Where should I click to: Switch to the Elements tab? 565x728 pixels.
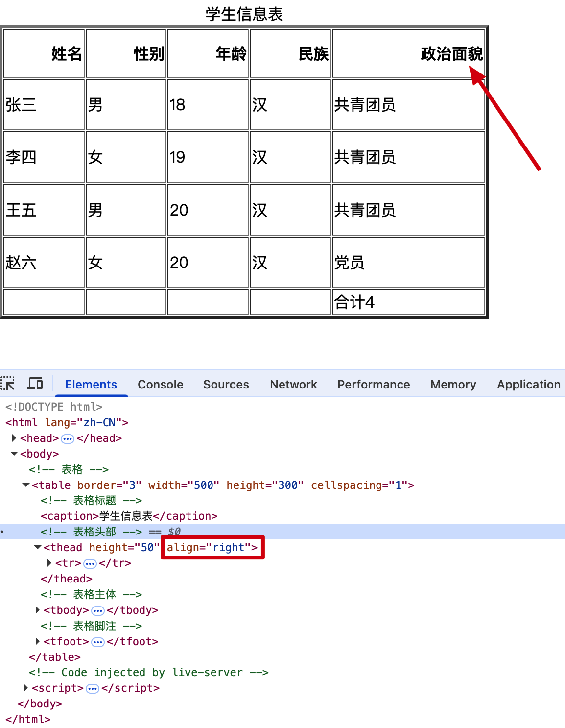pyautogui.click(x=91, y=385)
